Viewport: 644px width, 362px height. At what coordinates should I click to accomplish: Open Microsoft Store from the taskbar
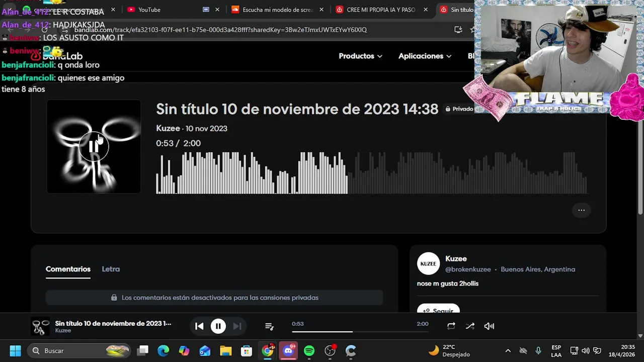[246, 350]
